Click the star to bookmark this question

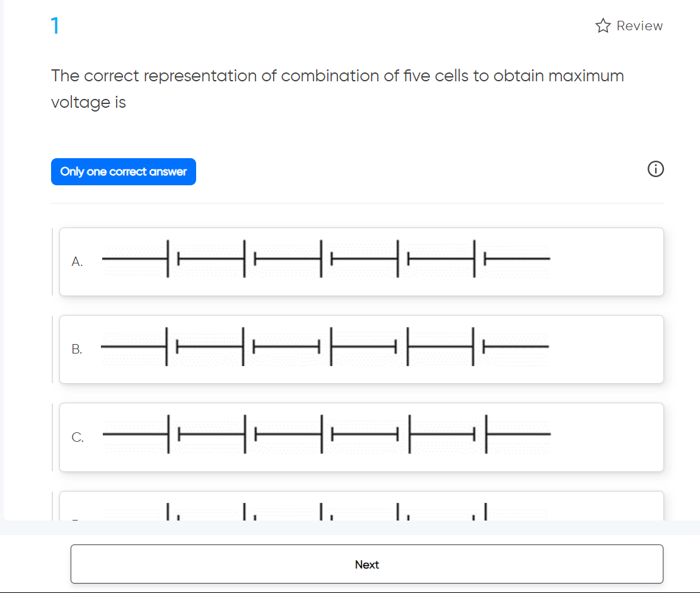click(x=603, y=26)
